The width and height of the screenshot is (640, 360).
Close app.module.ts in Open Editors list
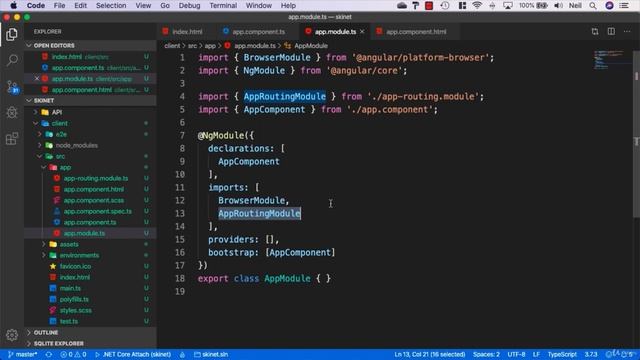(x=37, y=78)
